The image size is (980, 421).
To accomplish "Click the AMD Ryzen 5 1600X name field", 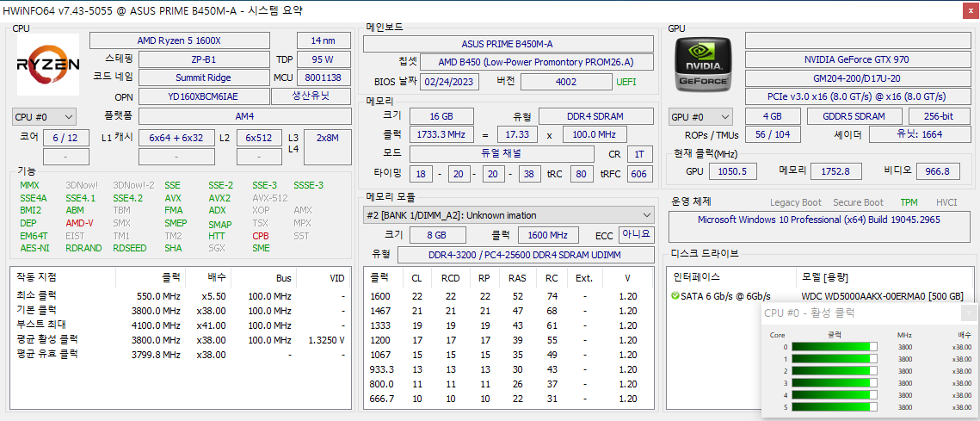I will coord(180,40).
